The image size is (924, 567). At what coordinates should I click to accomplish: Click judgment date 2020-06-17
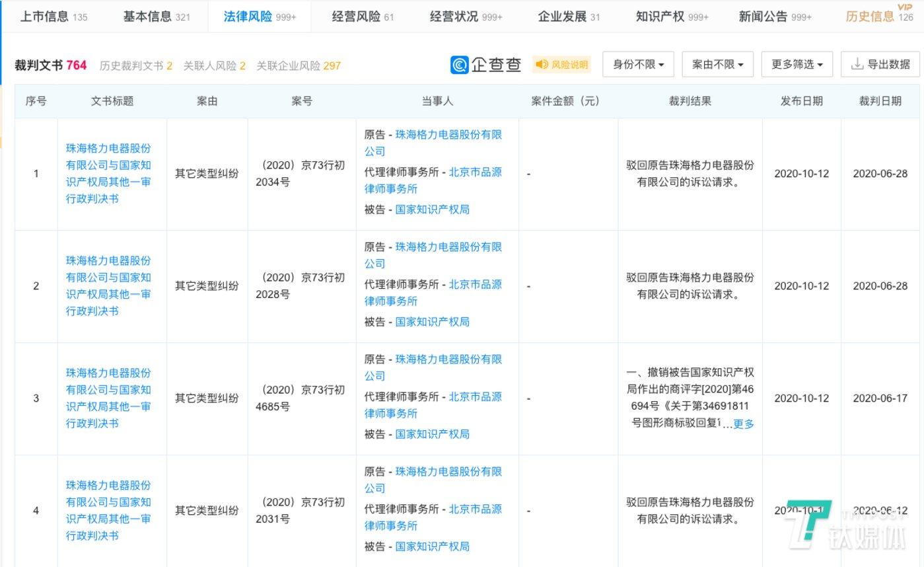pos(880,398)
